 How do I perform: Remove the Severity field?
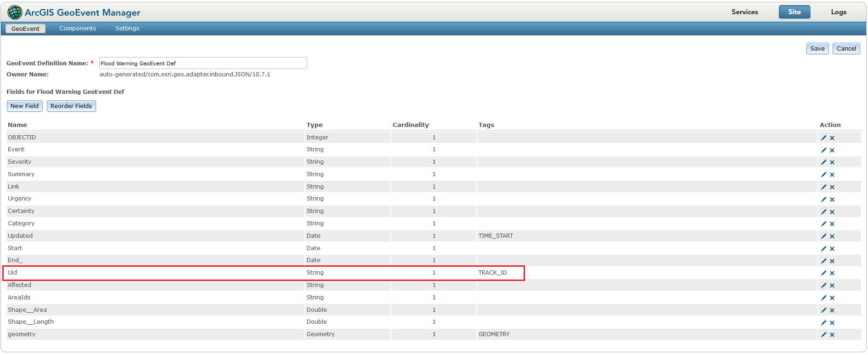tap(832, 162)
